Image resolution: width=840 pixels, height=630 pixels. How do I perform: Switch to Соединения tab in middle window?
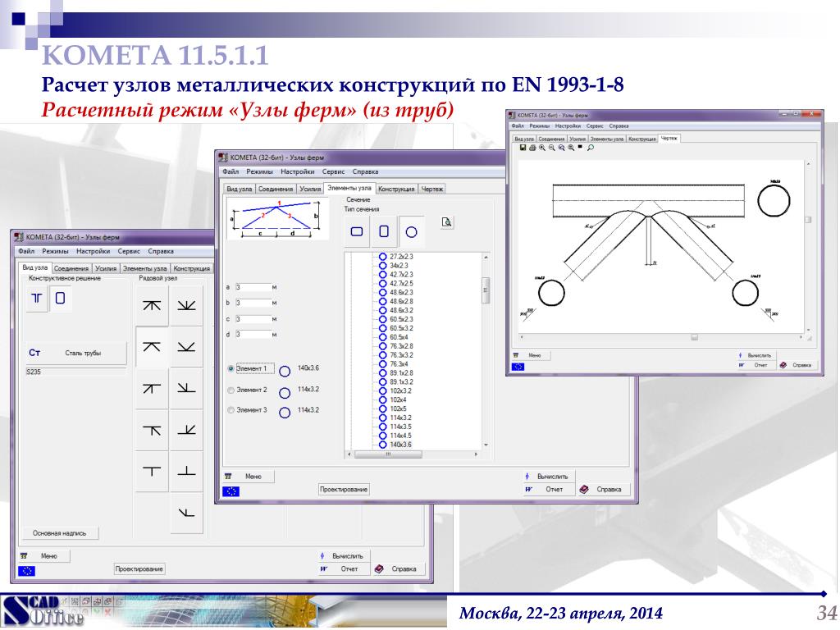pos(276,189)
